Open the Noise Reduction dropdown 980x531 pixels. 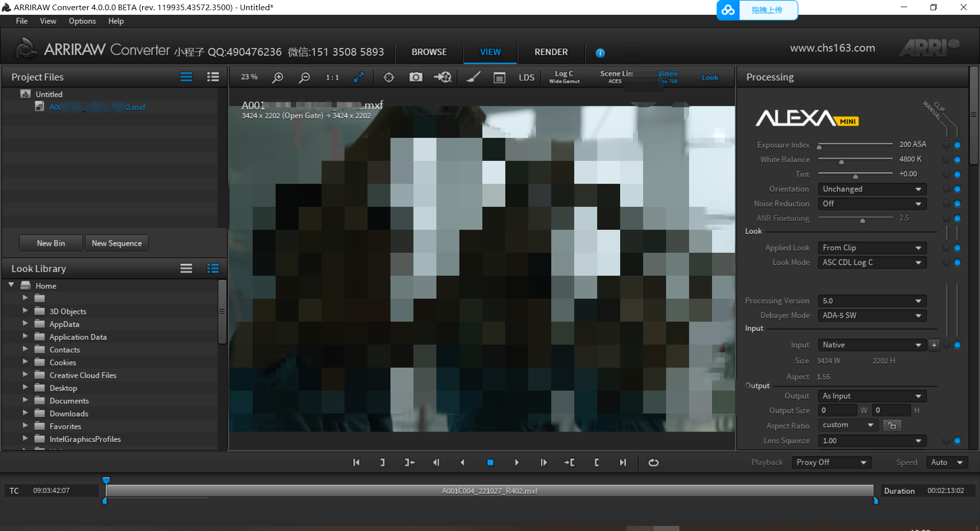[872, 204]
